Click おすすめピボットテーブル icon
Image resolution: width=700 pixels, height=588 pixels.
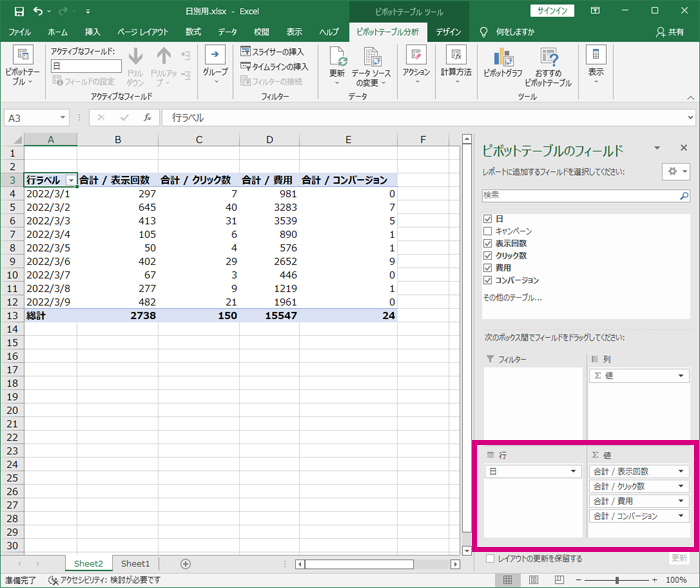click(549, 58)
